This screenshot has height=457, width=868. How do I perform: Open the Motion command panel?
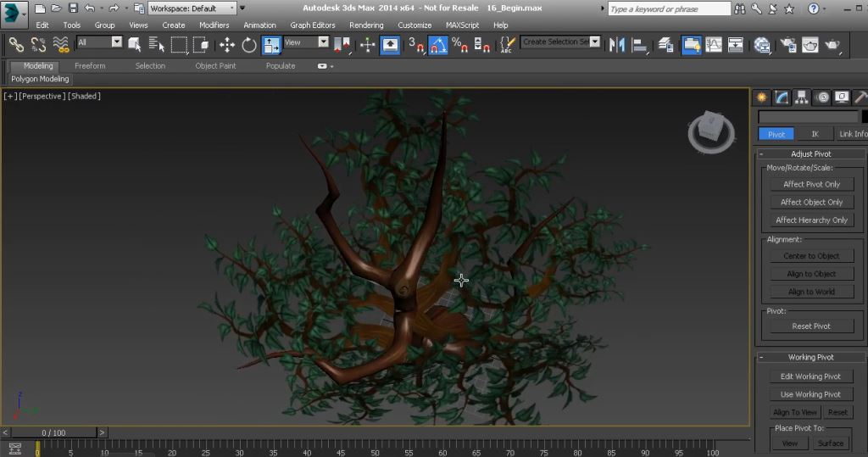click(822, 98)
